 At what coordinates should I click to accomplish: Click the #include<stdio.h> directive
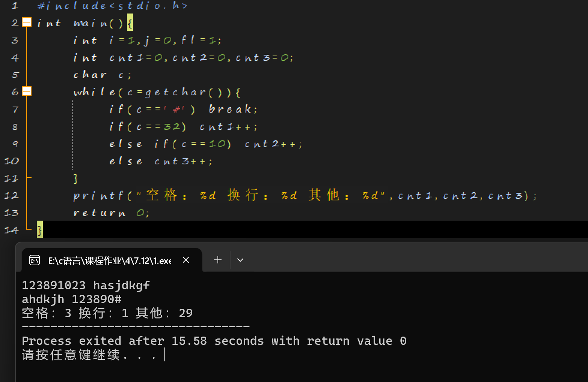pos(112,6)
